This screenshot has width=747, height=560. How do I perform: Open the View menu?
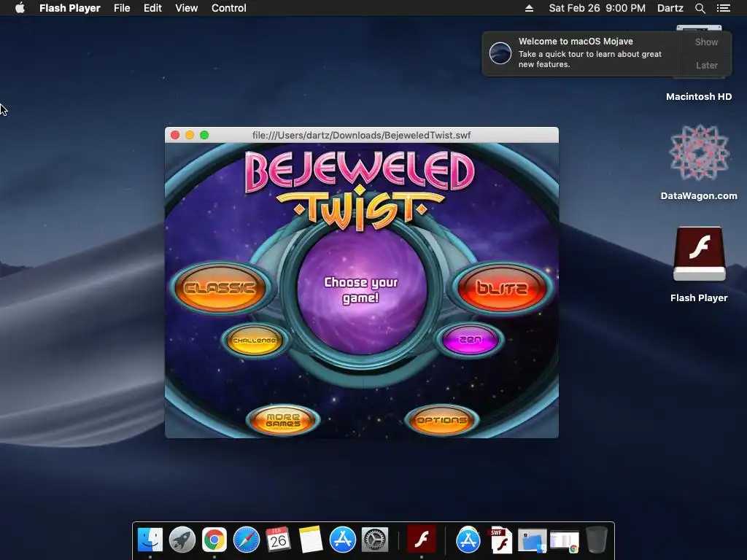[186, 7]
